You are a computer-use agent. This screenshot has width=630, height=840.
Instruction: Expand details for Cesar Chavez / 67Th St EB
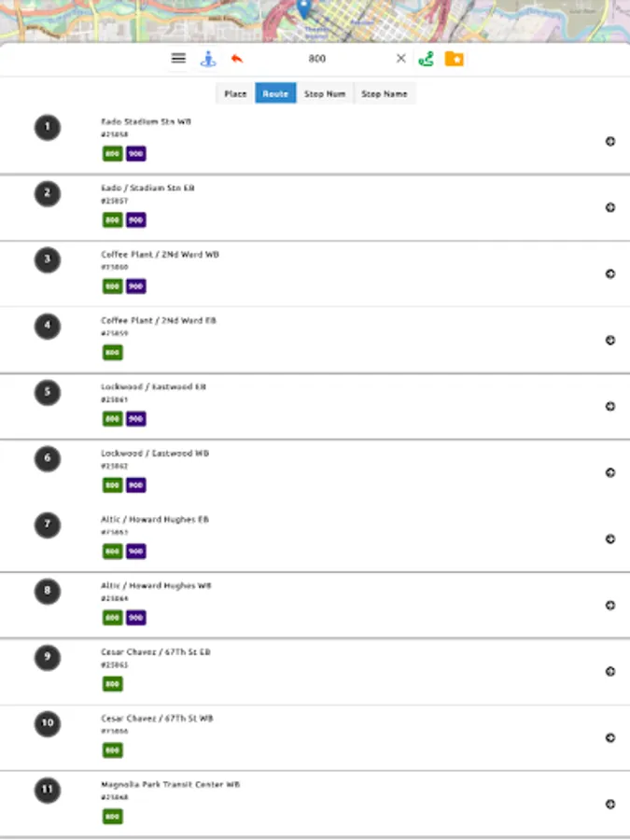coord(610,671)
